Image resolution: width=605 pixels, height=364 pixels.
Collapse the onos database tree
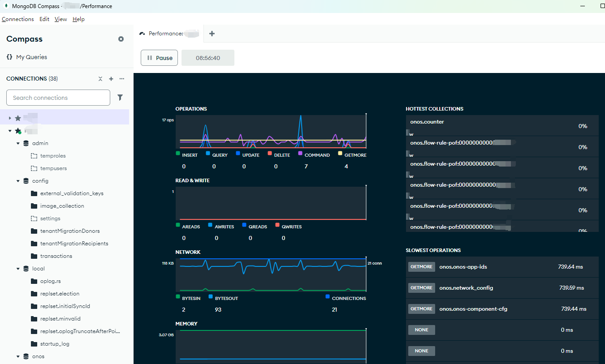18,356
